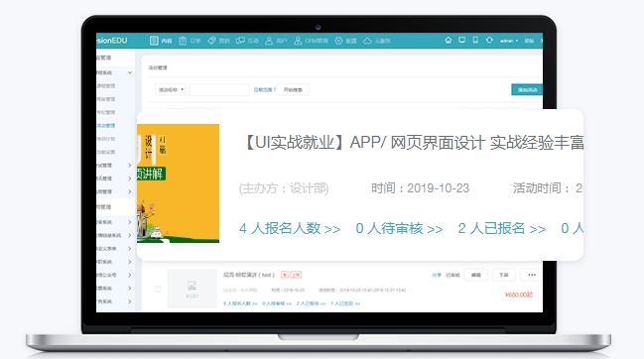The image size is (644, 359).
Task: Open 1 人已签到 link in bottom row
Action: tap(345, 303)
